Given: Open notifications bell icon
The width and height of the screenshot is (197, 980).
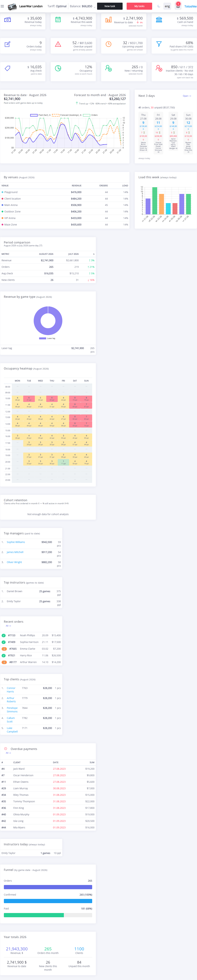Looking at the screenshot, I should point(178,6).
